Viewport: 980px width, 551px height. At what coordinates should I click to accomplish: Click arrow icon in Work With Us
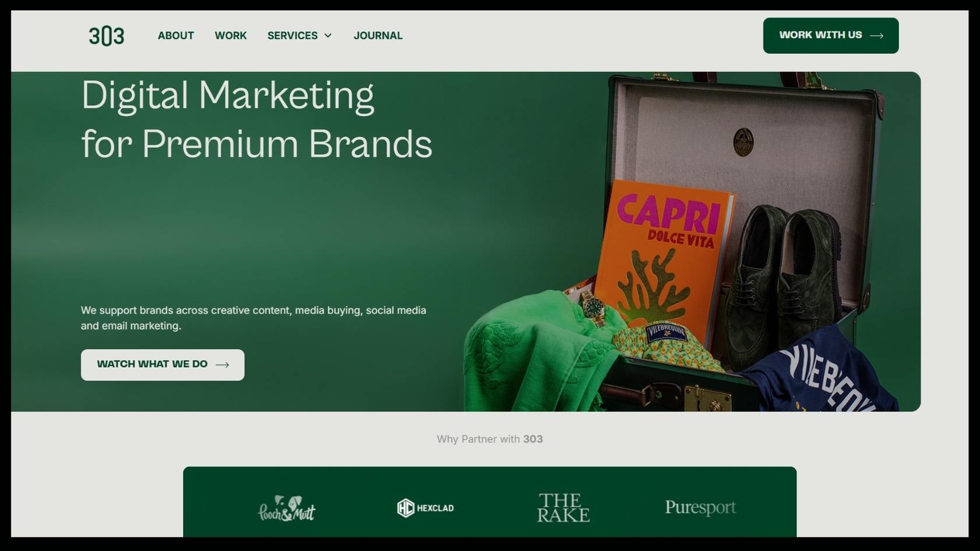point(876,36)
